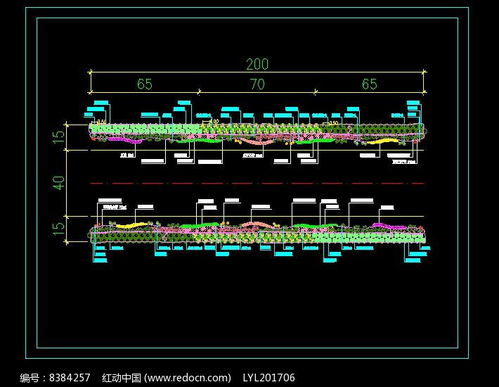Click the 红动中国 site name text
Viewport: 499px width, 387px height.
[x=121, y=378]
